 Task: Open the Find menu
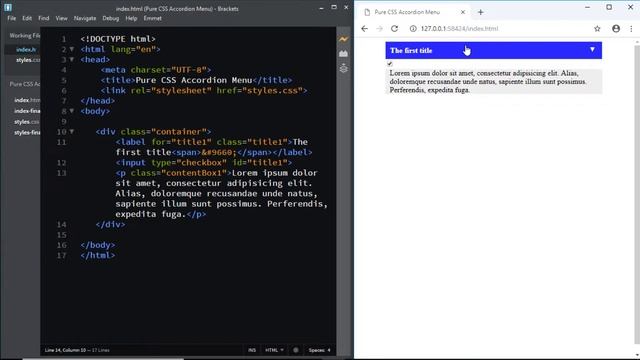pos(44,18)
